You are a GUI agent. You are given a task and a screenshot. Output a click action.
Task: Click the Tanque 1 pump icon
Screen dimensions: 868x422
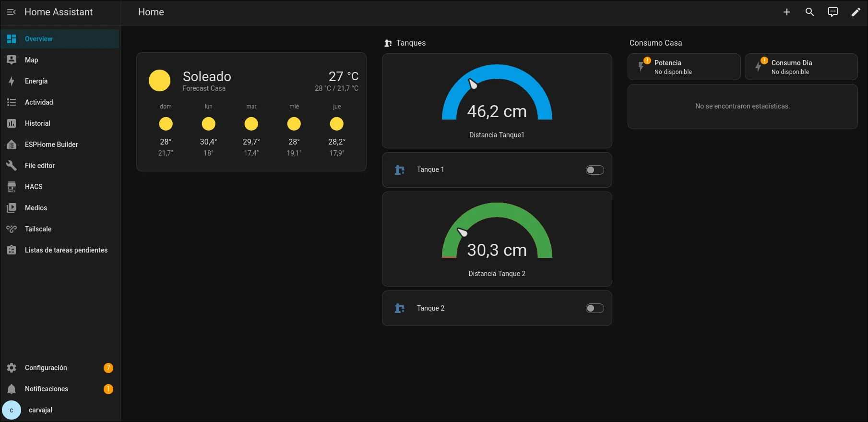click(x=400, y=170)
